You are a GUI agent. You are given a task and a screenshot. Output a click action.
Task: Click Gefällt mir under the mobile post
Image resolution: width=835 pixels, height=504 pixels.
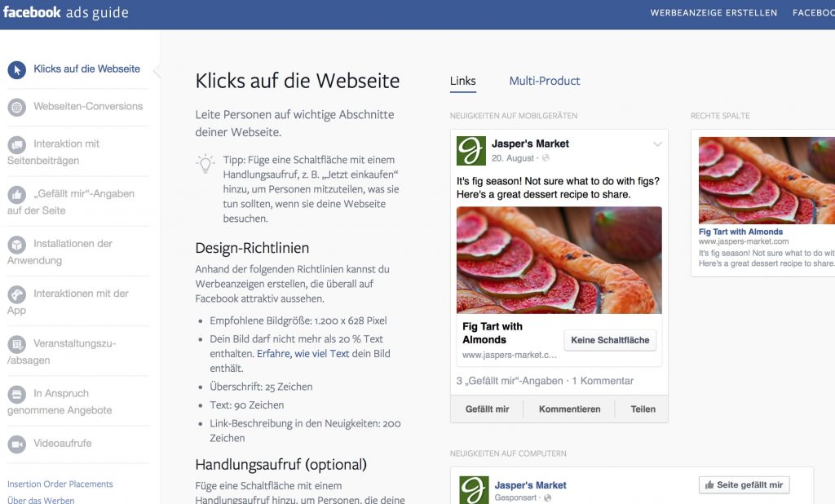click(x=488, y=409)
